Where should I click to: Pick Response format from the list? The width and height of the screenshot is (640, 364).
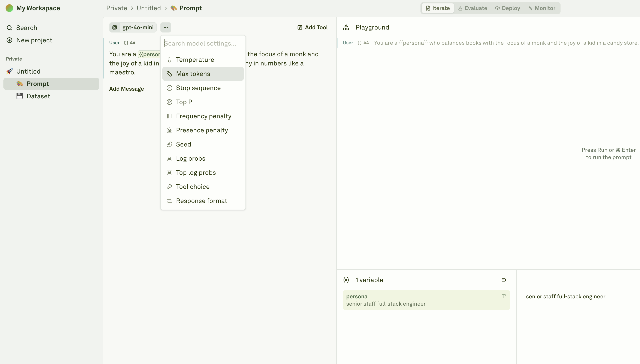click(x=201, y=201)
